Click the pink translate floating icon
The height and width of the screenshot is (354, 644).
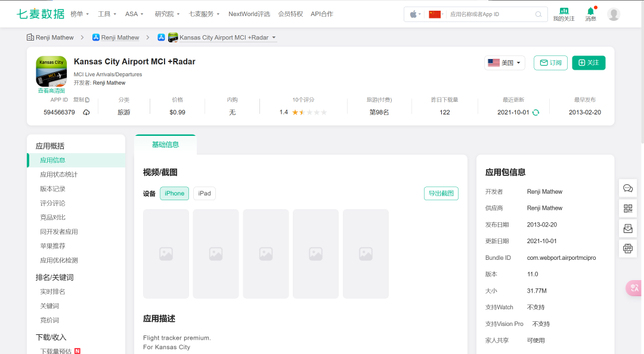[634, 288]
